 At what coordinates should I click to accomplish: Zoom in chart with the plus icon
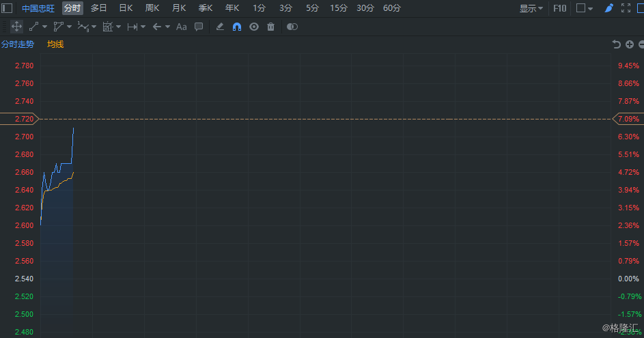630,44
